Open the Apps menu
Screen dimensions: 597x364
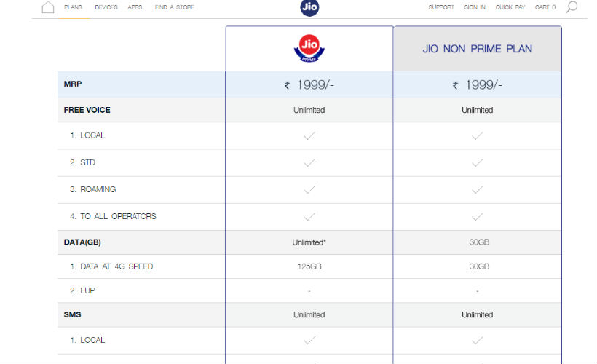(x=135, y=7)
